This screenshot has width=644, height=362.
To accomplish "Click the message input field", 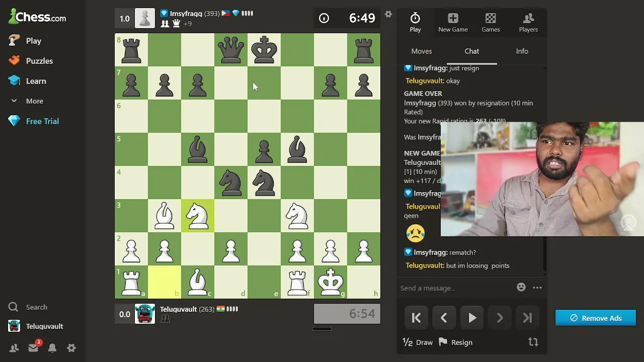I will (455, 288).
